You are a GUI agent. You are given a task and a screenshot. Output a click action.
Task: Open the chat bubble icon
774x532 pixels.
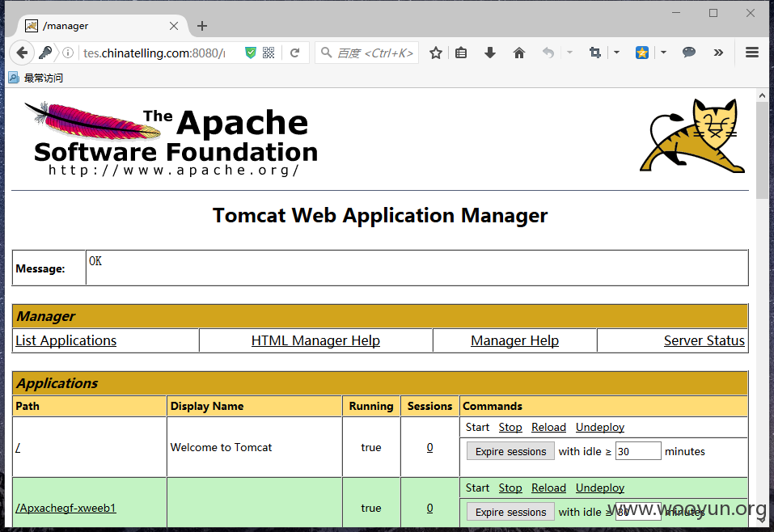(x=688, y=52)
